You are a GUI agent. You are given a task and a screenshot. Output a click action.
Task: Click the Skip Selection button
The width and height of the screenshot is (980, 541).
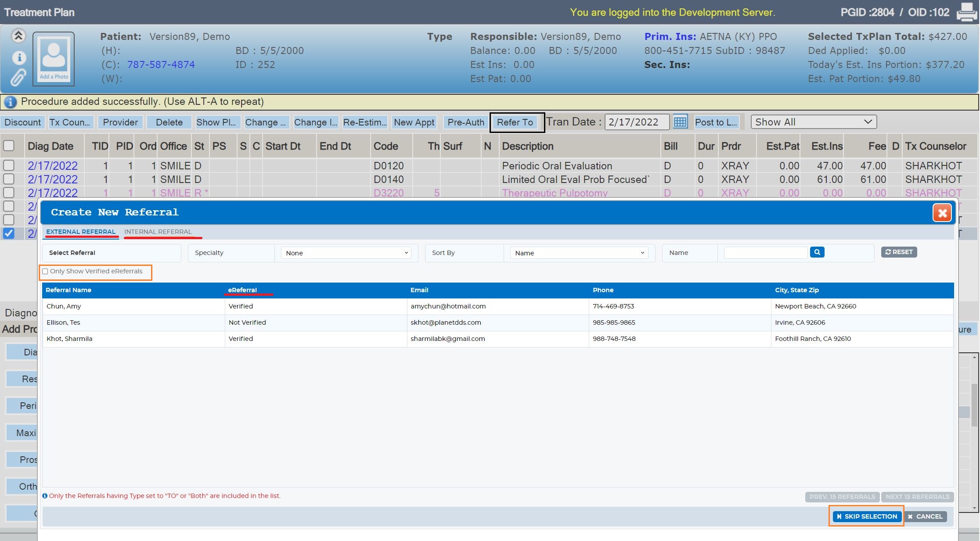tap(867, 516)
